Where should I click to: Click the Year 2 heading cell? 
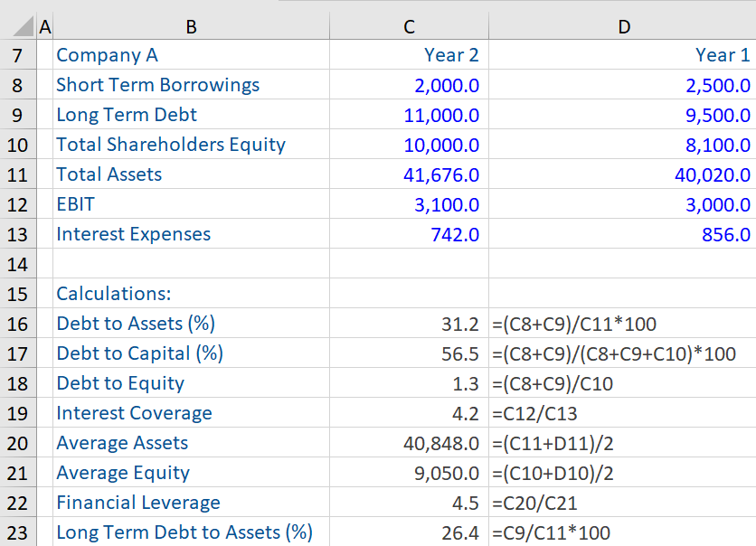tap(450, 55)
